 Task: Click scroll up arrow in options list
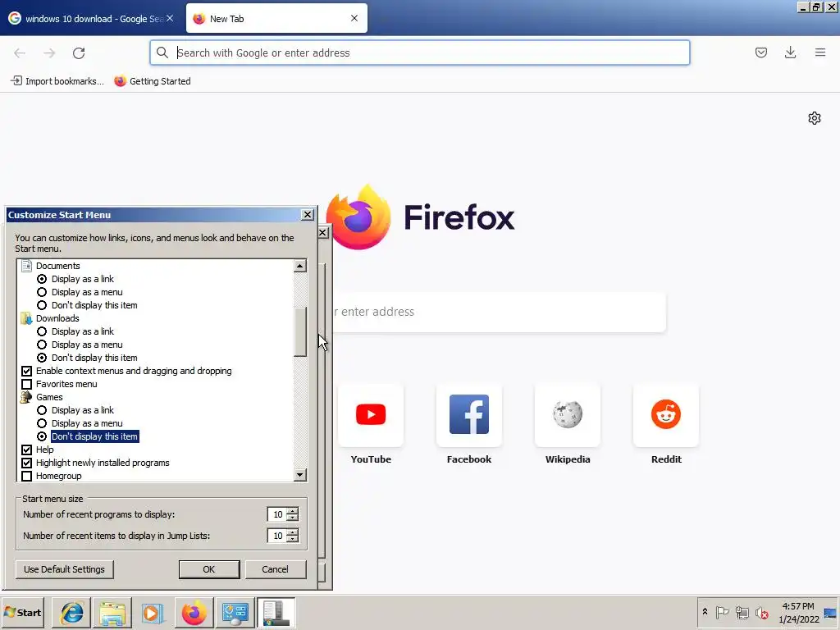300,266
